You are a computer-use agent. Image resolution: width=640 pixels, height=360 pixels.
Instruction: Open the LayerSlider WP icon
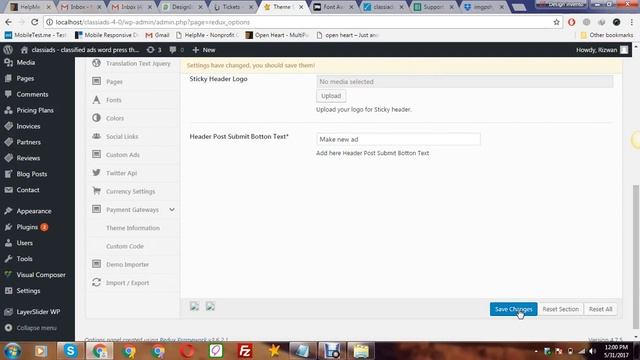coord(8,312)
